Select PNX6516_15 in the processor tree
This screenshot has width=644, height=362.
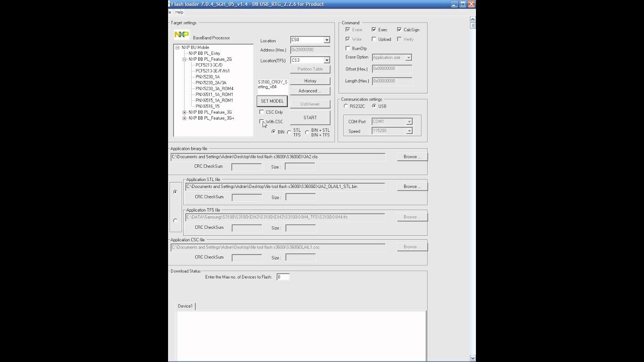tap(207, 106)
